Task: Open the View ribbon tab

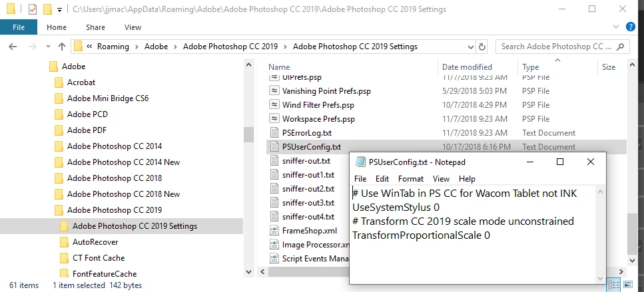Action: [133, 27]
